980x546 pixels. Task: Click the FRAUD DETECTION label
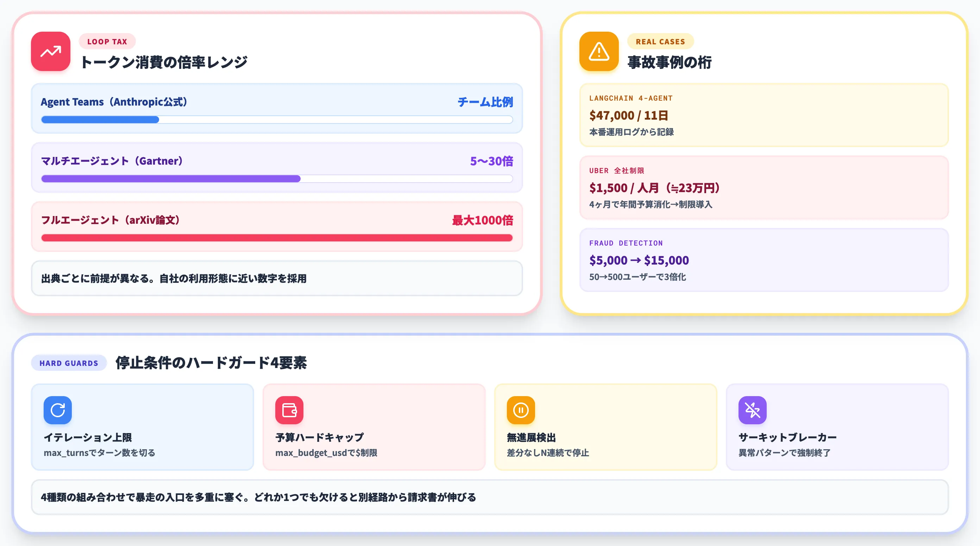(x=626, y=243)
